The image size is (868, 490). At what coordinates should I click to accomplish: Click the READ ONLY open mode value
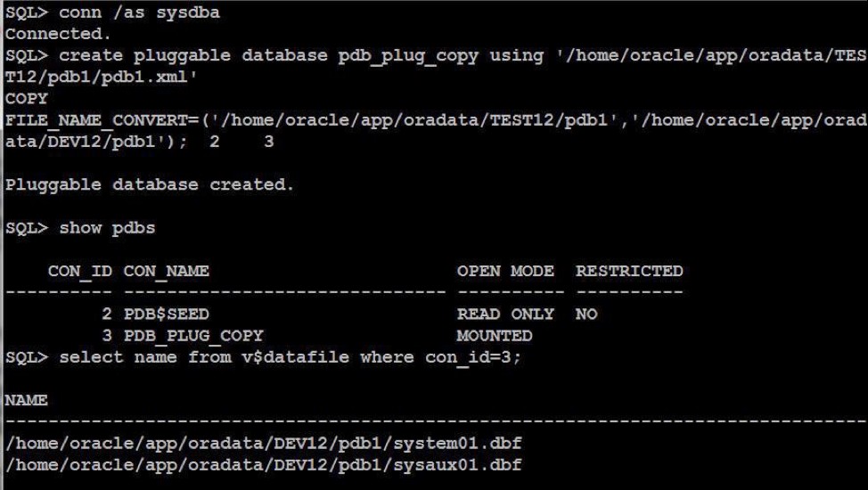click(x=505, y=314)
